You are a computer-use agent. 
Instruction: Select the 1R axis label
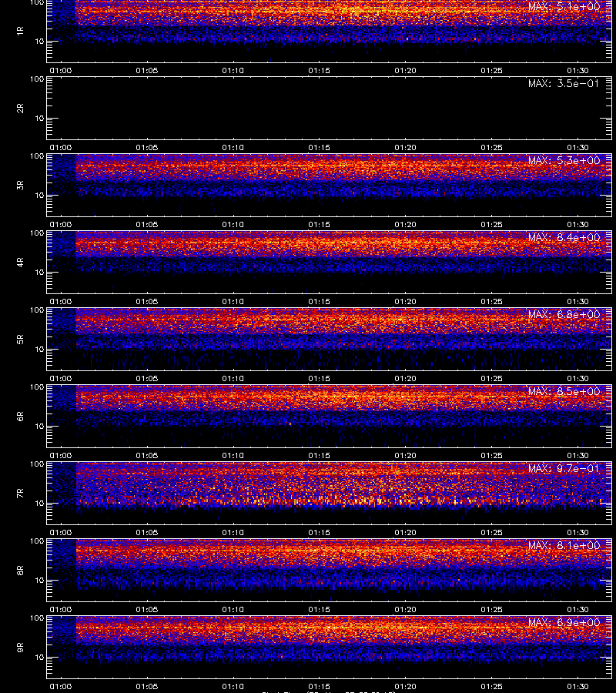(20, 31)
